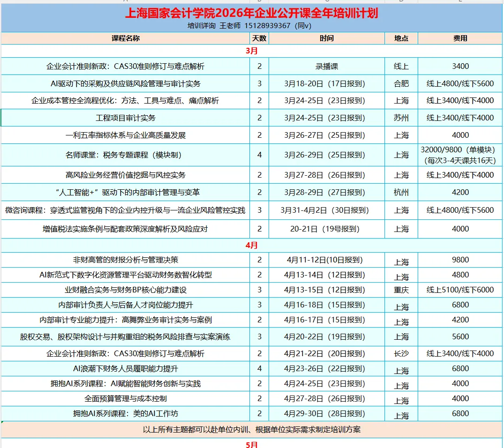
Task: Select time cell 3月26-29日（25日报到）
Action: point(327,155)
